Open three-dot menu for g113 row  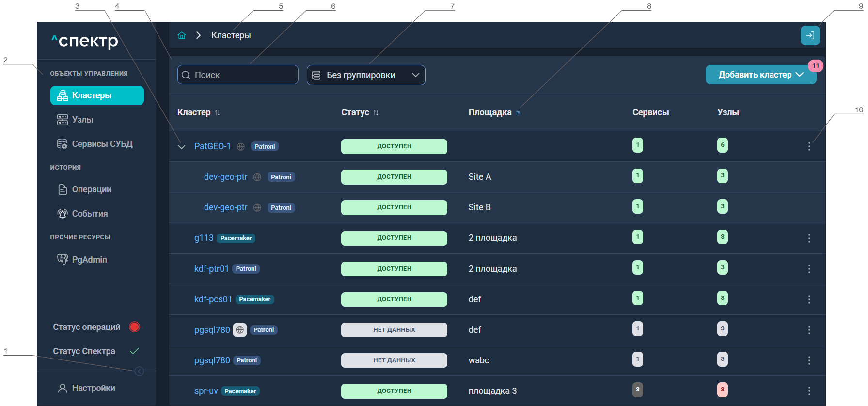(809, 238)
